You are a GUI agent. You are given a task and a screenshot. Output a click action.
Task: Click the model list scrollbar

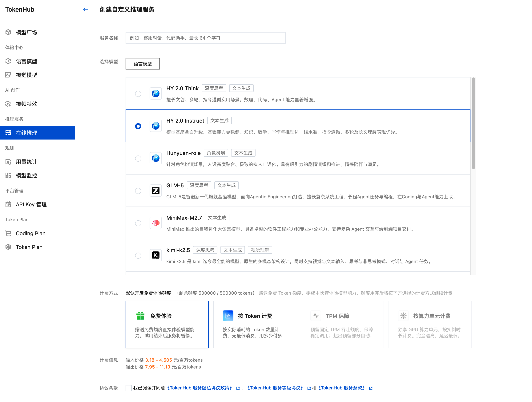click(473, 123)
